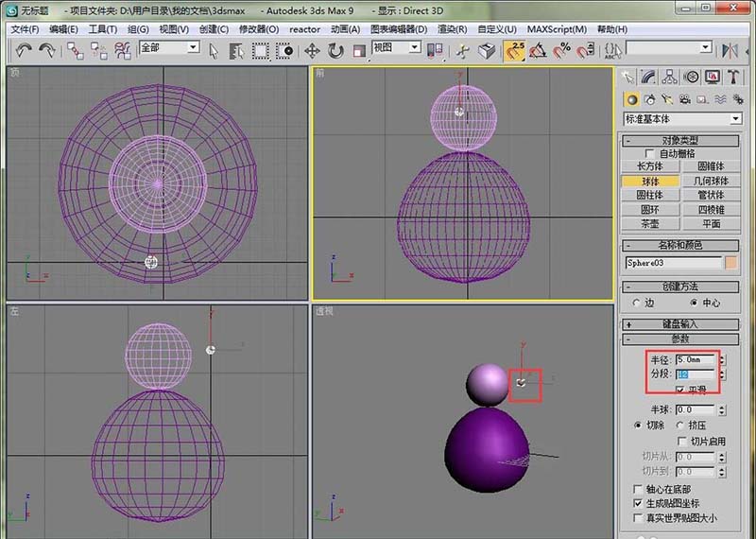The image size is (756, 539).
Task: Select the 切除 radio option
Action: [x=639, y=426]
